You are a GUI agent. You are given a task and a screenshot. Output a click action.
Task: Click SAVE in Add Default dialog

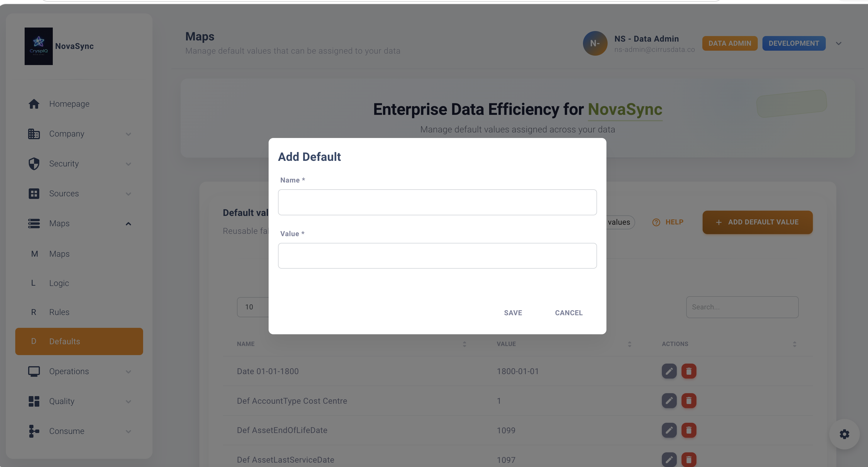coord(513,313)
